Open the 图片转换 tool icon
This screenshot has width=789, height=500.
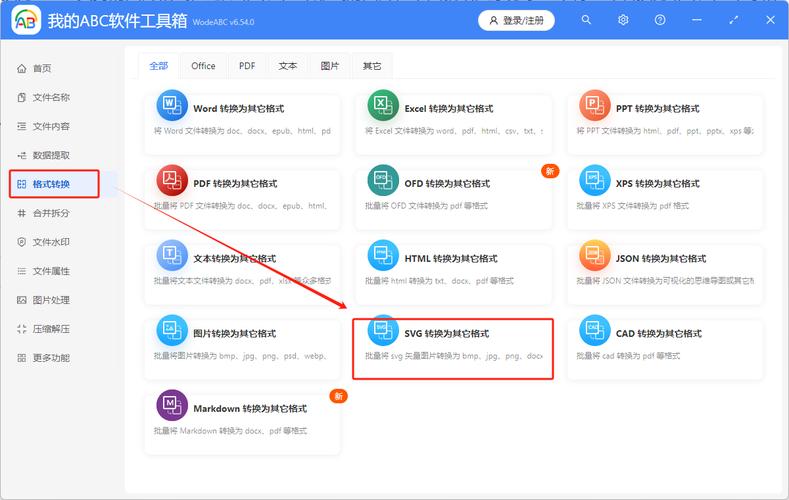point(172,330)
